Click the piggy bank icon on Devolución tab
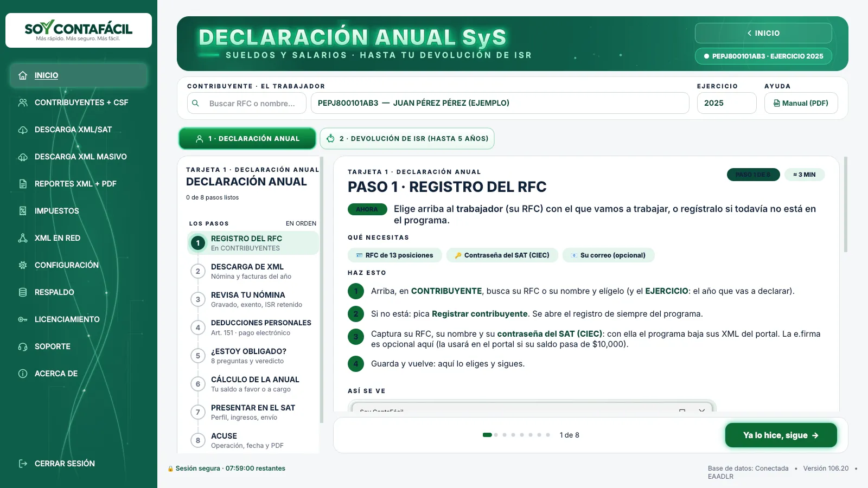 click(330, 138)
